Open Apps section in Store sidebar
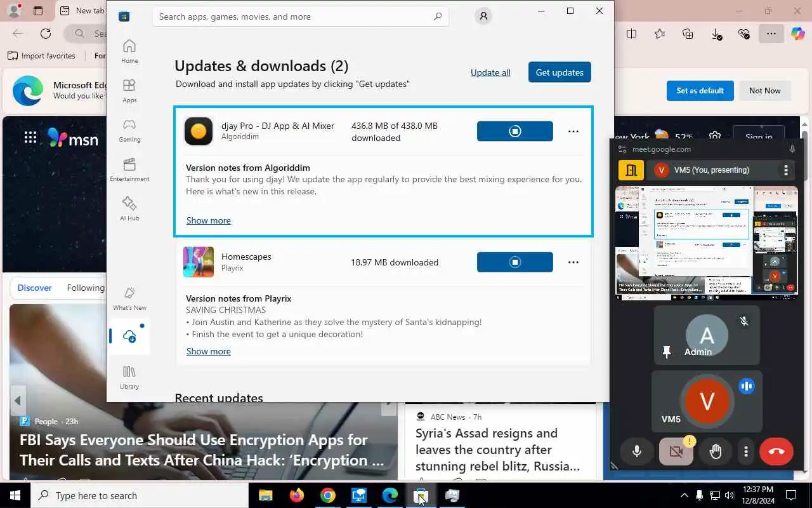812x508 pixels. click(129, 91)
